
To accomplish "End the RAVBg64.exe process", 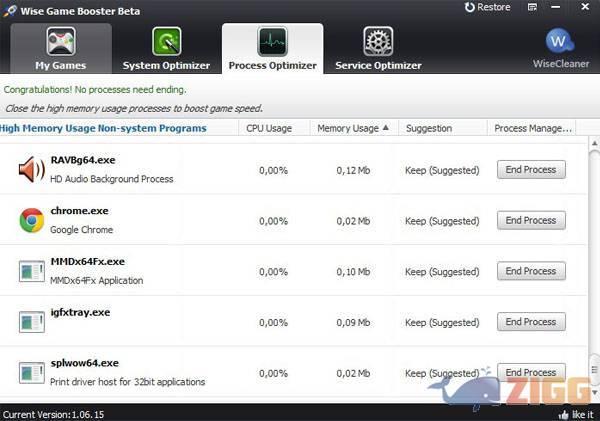I will [531, 170].
